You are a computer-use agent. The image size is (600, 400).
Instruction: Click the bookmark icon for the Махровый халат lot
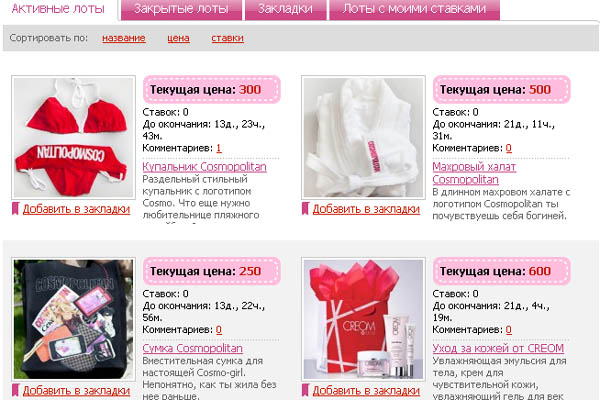(305, 209)
